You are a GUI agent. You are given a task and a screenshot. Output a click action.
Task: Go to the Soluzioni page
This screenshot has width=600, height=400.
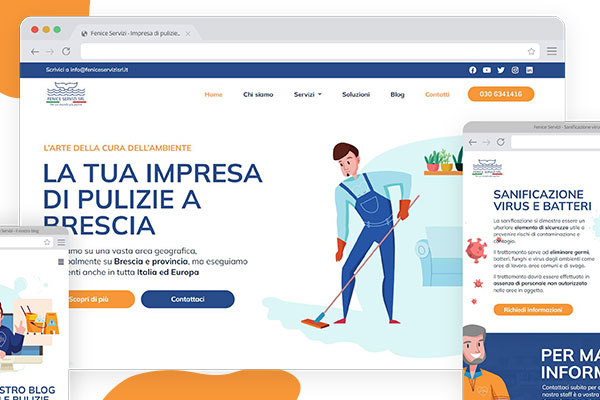pyautogui.click(x=356, y=94)
